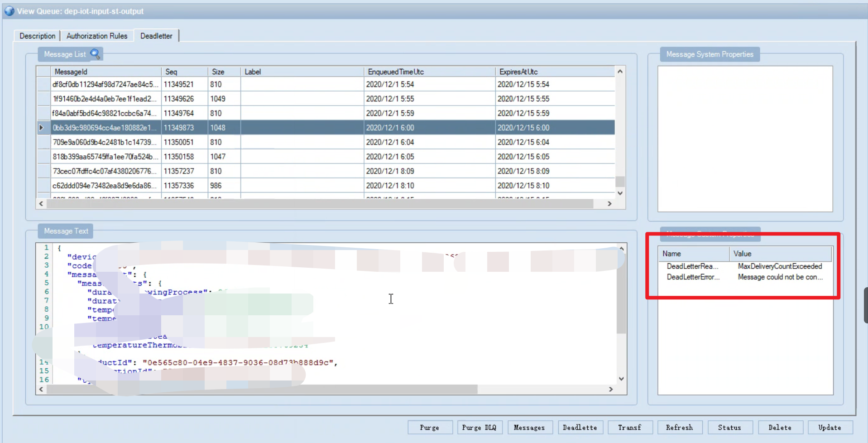Screen dimensions: 868x443
Task: Click the View Queue window globe icon
Action: tap(9, 11)
